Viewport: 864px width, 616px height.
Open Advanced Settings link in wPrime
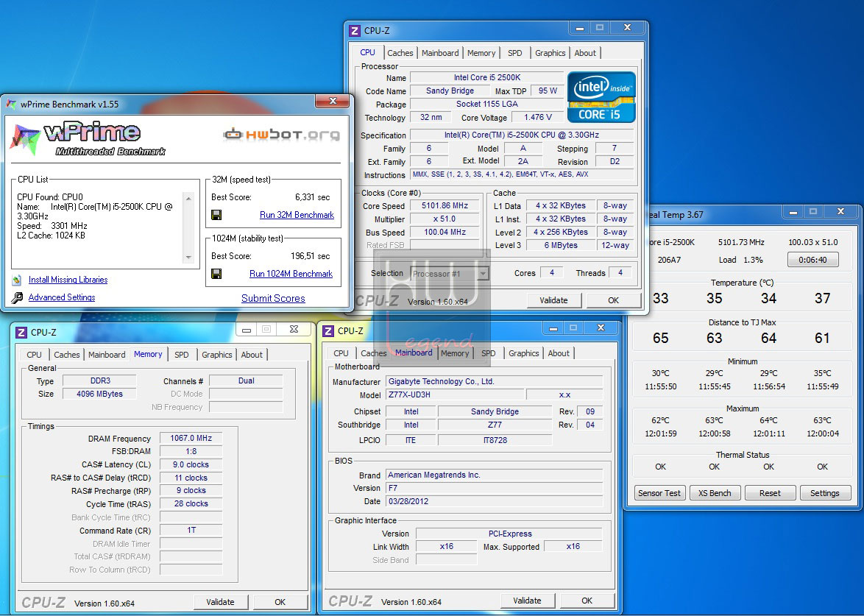[62, 297]
